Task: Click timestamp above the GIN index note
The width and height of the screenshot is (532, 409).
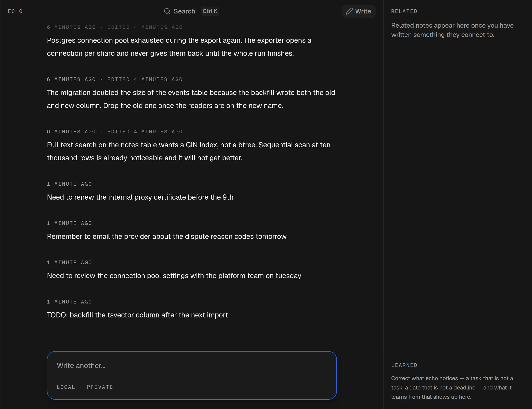Action: (115, 132)
